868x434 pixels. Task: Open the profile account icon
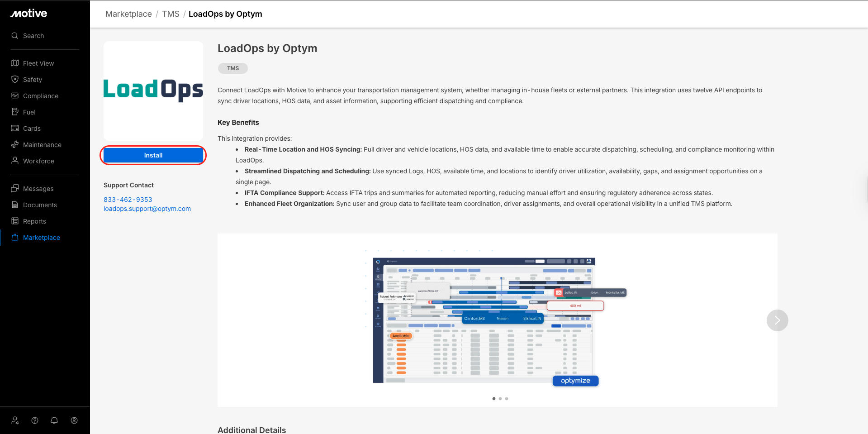[x=74, y=420]
